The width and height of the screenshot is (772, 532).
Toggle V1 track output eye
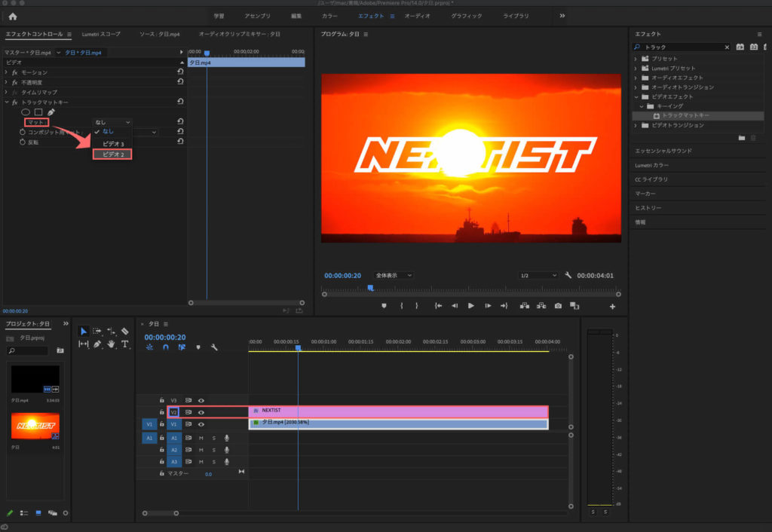coord(201,423)
